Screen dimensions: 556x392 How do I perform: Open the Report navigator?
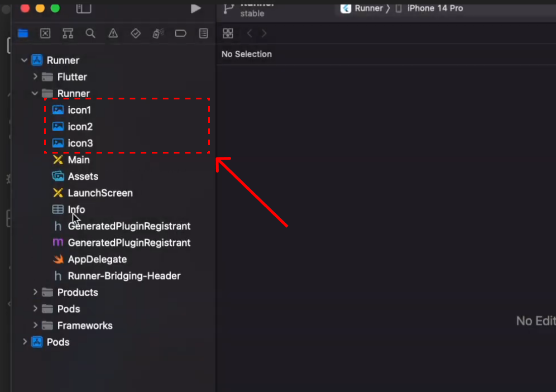(204, 34)
